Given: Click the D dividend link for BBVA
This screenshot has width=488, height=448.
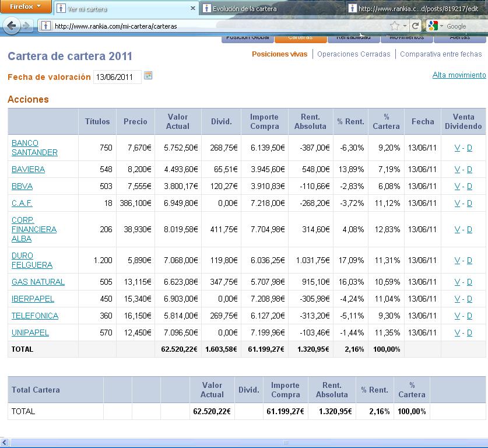Looking at the screenshot, I should pos(469,186).
